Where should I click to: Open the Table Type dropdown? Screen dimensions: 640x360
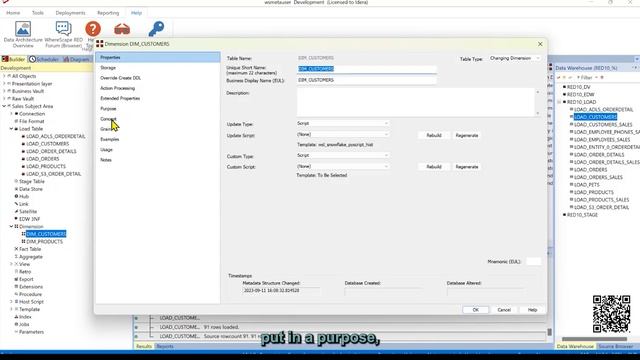point(515,58)
